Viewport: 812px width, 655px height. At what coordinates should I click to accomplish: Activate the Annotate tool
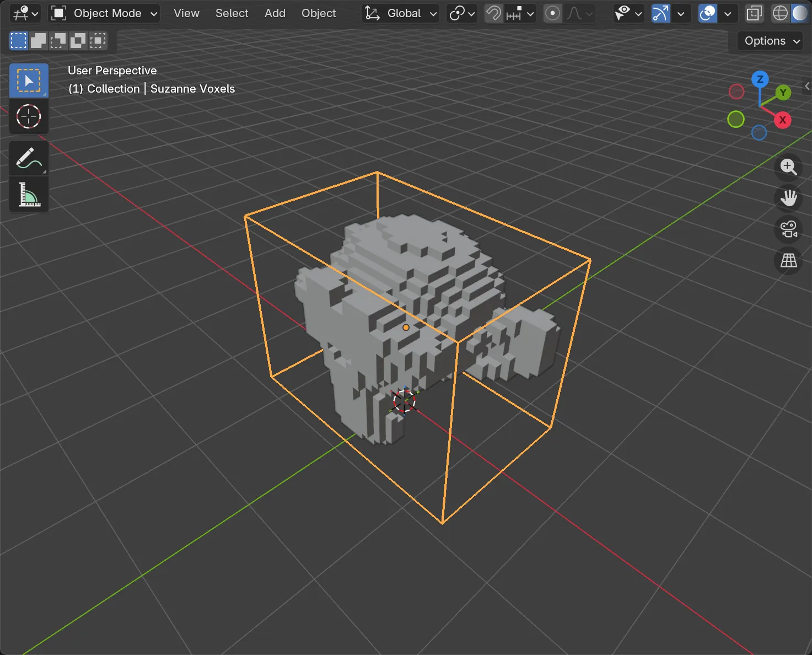pyautogui.click(x=29, y=158)
